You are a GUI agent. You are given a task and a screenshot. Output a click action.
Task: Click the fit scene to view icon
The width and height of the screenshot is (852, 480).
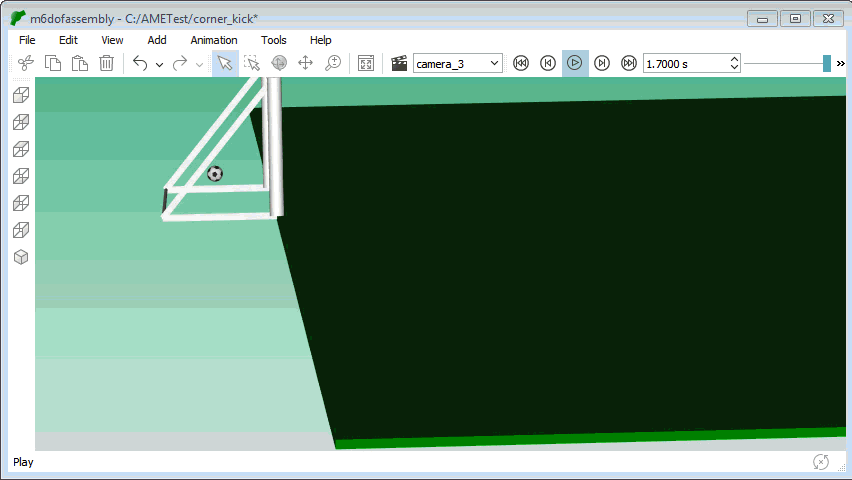(366, 63)
